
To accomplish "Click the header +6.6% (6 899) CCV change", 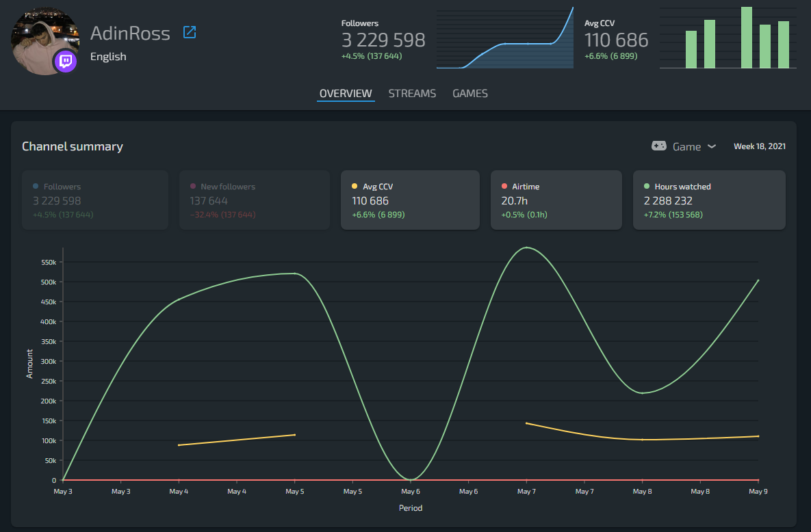I will click(611, 56).
